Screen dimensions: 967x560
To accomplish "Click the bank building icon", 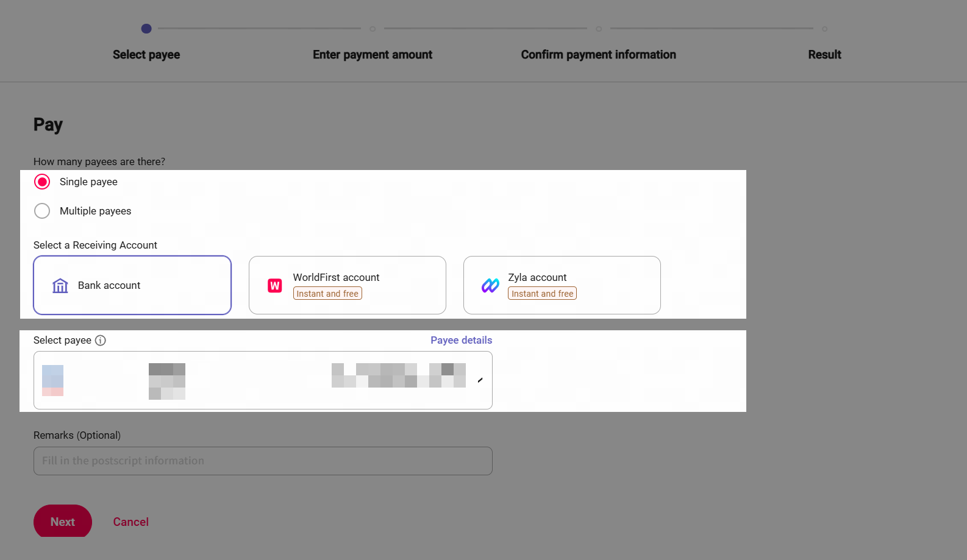I will pos(60,285).
